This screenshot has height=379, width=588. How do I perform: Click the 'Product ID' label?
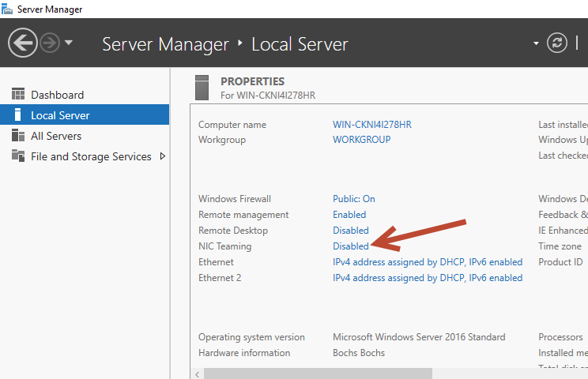point(560,262)
